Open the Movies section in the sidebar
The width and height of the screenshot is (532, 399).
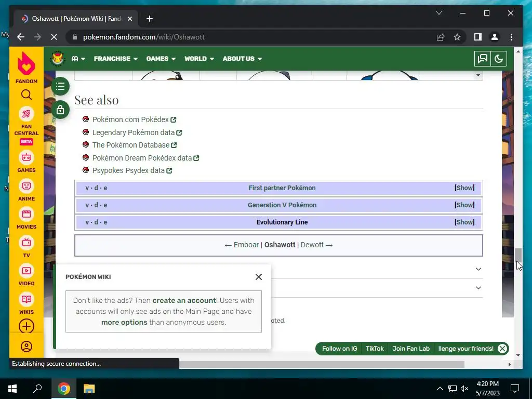pos(26,219)
